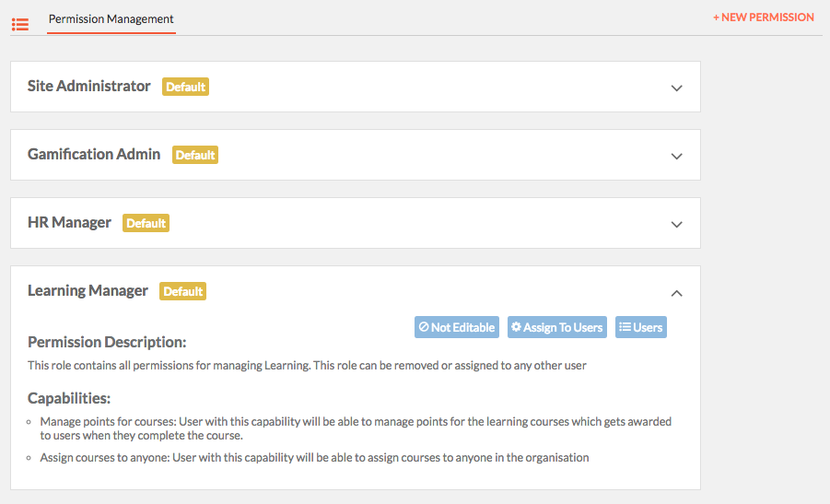Click Default badge next to Learning Manager

(x=182, y=292)
